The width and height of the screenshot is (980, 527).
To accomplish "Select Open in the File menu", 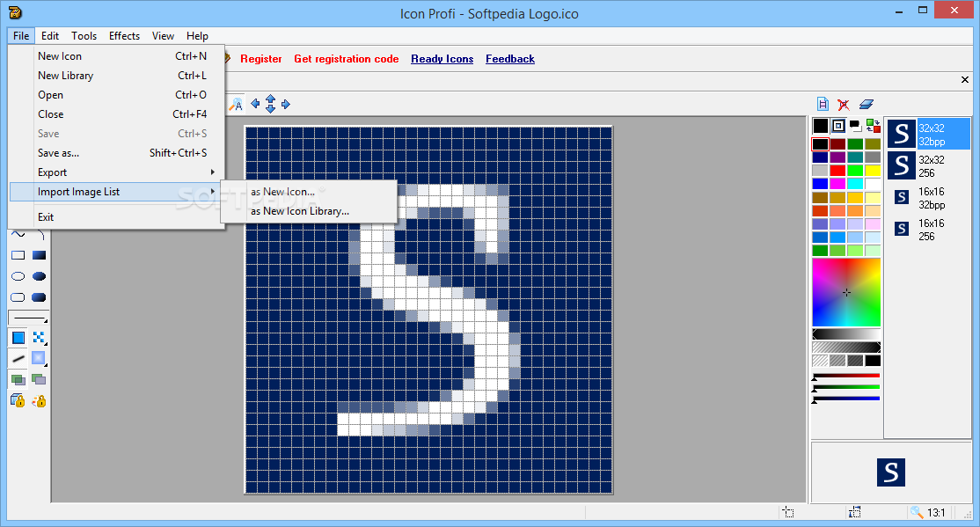I will (117, 95).
